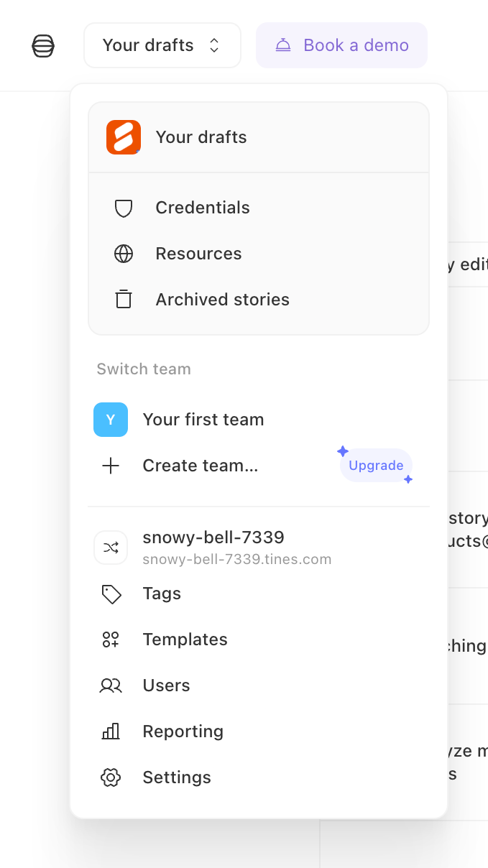
Task: Click the Book a demo button
Action: (341, 45)
